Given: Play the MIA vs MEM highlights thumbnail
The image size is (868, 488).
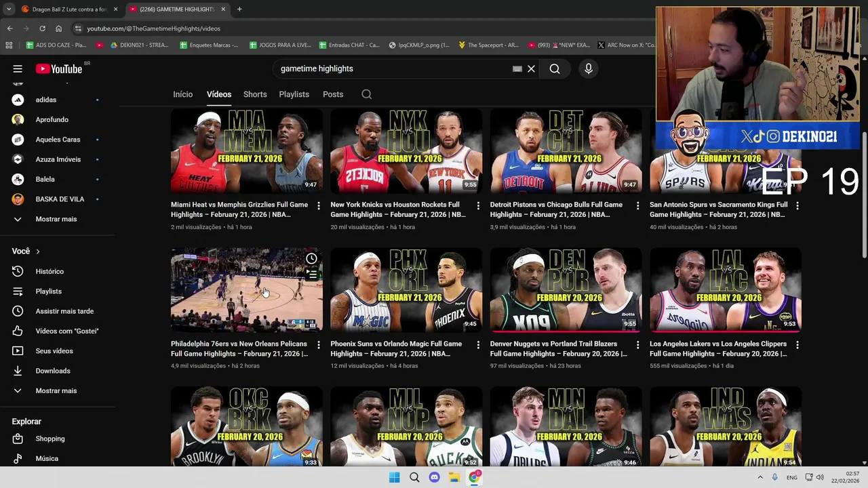Looking at the screenshot, I should tap(247, 151).
